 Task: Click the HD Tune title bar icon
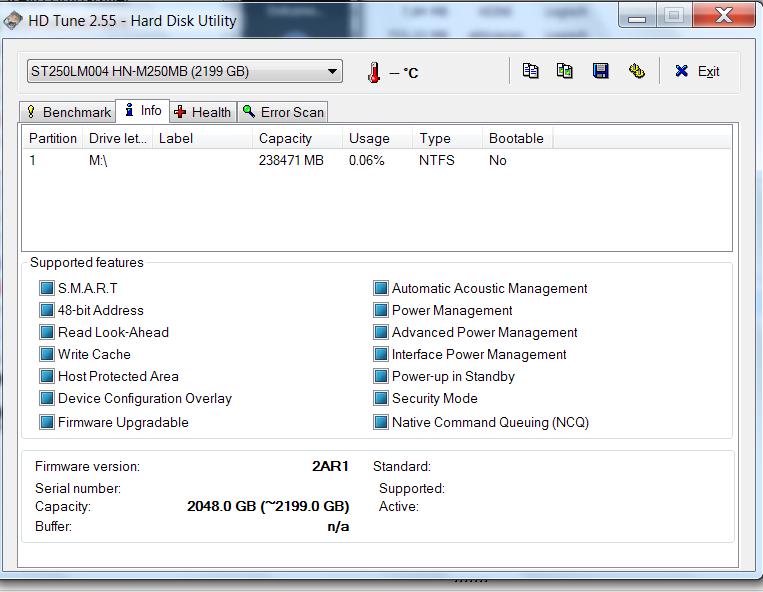12,20
